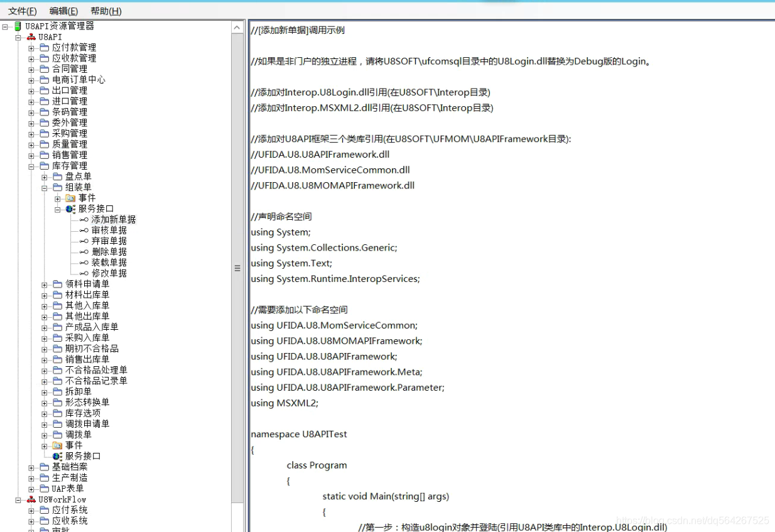
Task: Click the tree panel scroll-up arrow
Action: click(237, 28)
